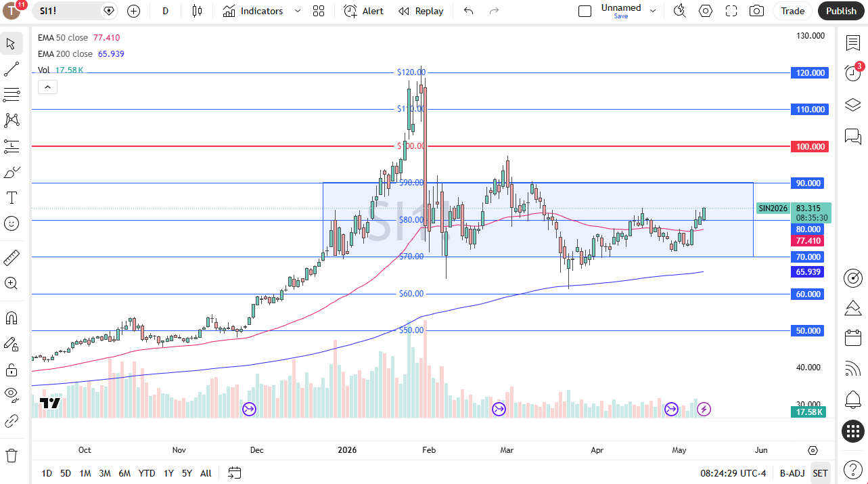
Task: Remove drawings with trash icon
Action: 12,455
